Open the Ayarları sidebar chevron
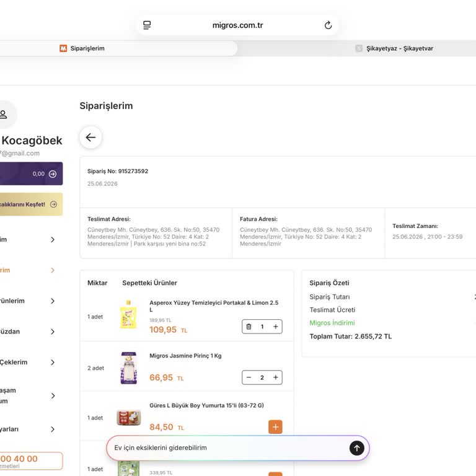Viewport: 476px width, 476px height. (53, 430)
